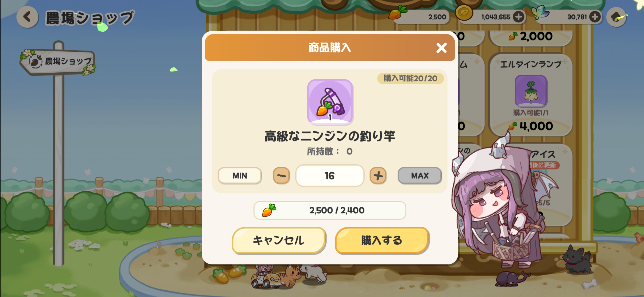Set quantity to maximum with MAX
Image resolution: width=644 pixels, height=297 pixels.
(420, 176)
